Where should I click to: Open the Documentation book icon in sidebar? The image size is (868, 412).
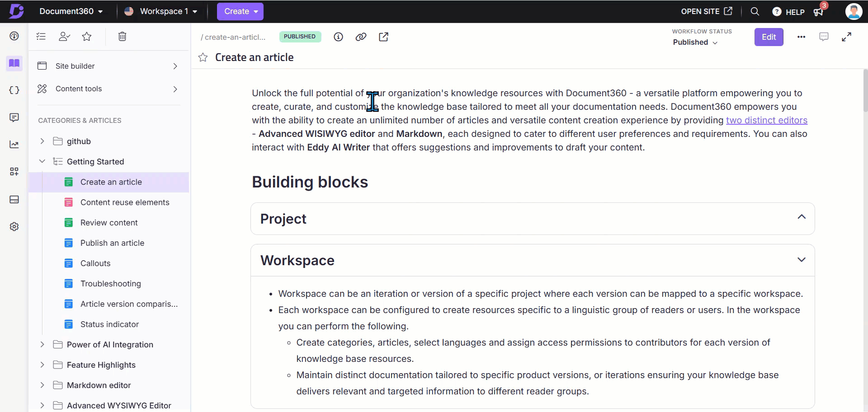[x=14, y=63]
